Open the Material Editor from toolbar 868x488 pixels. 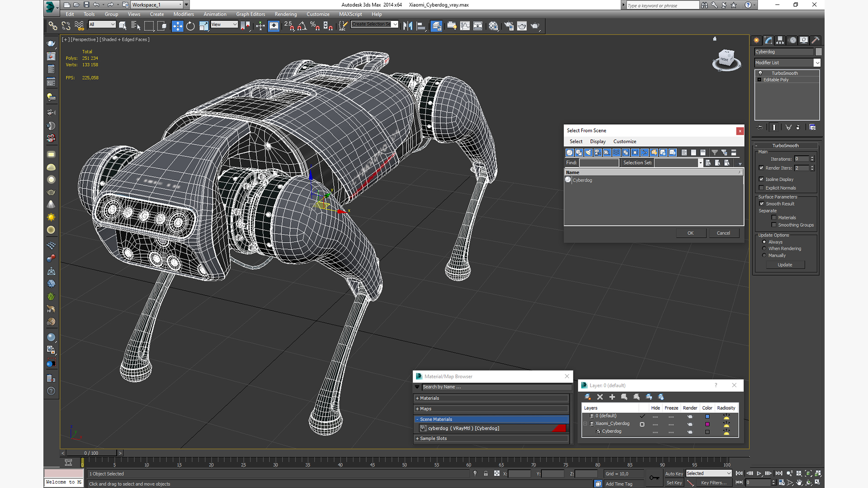[493, 26]
